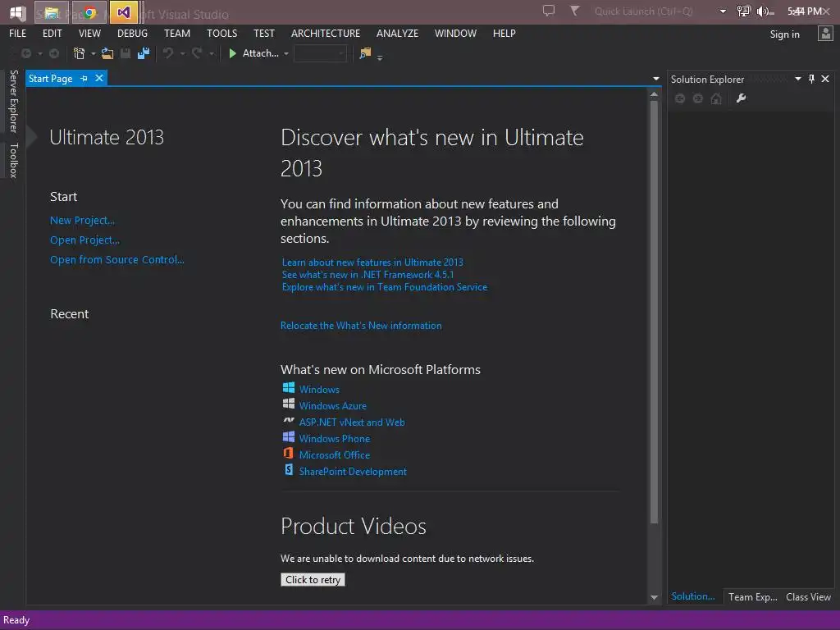Open the Server Explorer side tab
Image resolution: width=840 pixels, height=630 pixels.
pyautogui.click(x=13, y=101)
